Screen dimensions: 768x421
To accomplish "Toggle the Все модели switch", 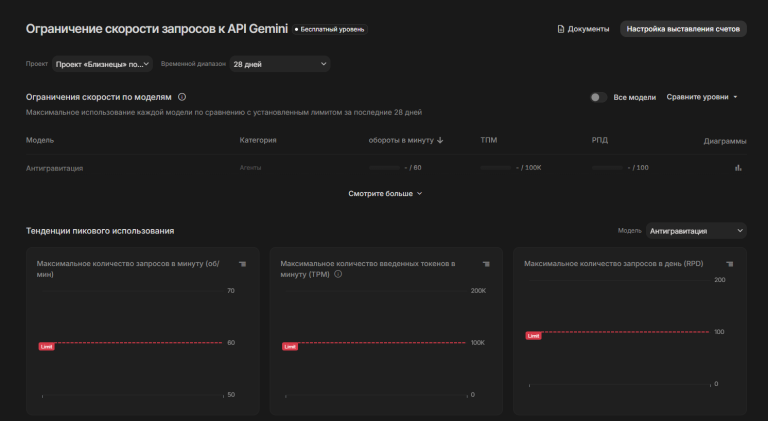I will (598, 97).
